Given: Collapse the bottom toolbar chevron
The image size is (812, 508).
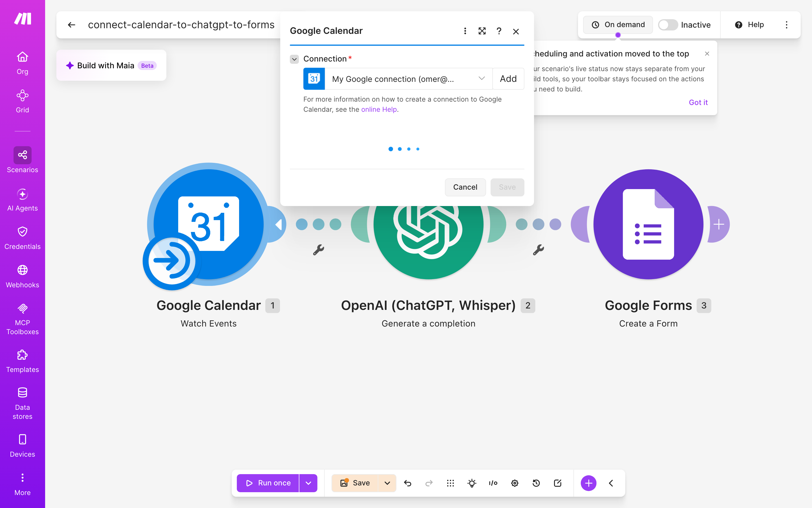Looking at the screenshot, I should 611,483.
